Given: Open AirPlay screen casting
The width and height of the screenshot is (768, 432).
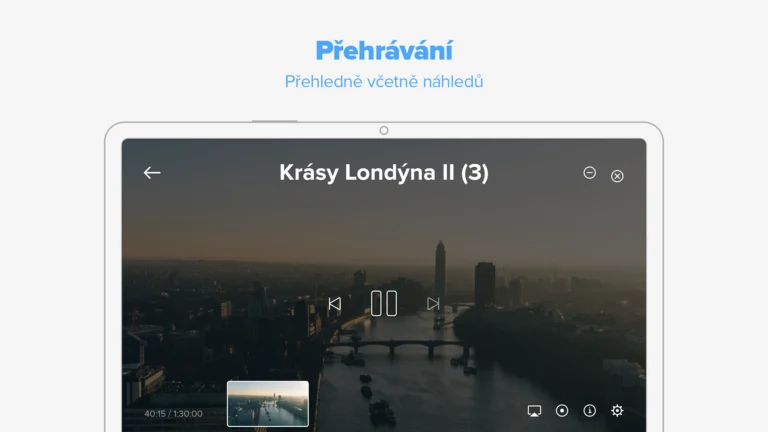Looking at the screenshot, I should pos(534,410).
